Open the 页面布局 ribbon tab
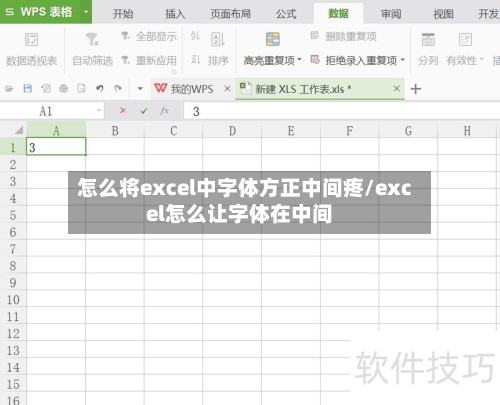Viewport: 500px width, 405px height. pyautogui.click(x=231, y=14)
